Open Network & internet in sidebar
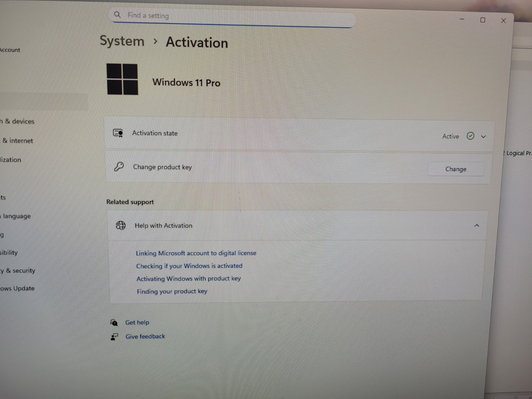Screen dimensions: 532x399 (17, 141)
